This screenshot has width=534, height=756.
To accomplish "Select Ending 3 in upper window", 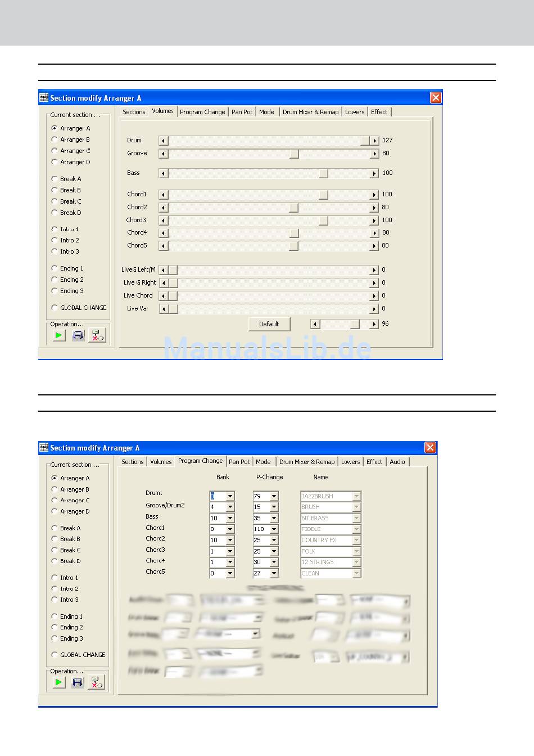I will pyautogui.click(x=55, y=291).
